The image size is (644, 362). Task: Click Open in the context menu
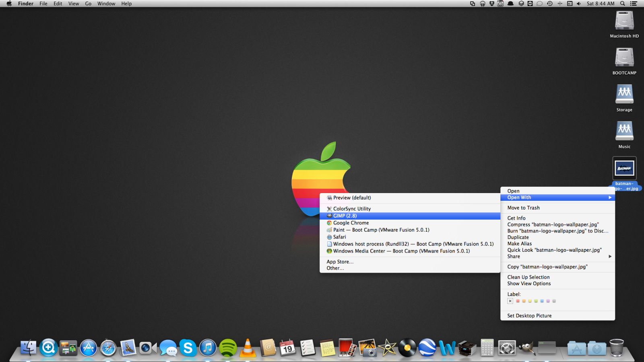click(x=557, y=191)
